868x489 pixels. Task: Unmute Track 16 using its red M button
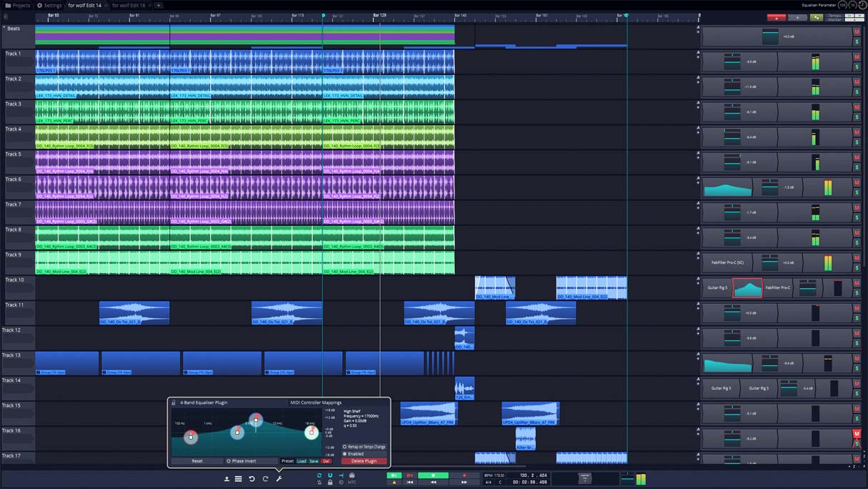coord(857,433)
